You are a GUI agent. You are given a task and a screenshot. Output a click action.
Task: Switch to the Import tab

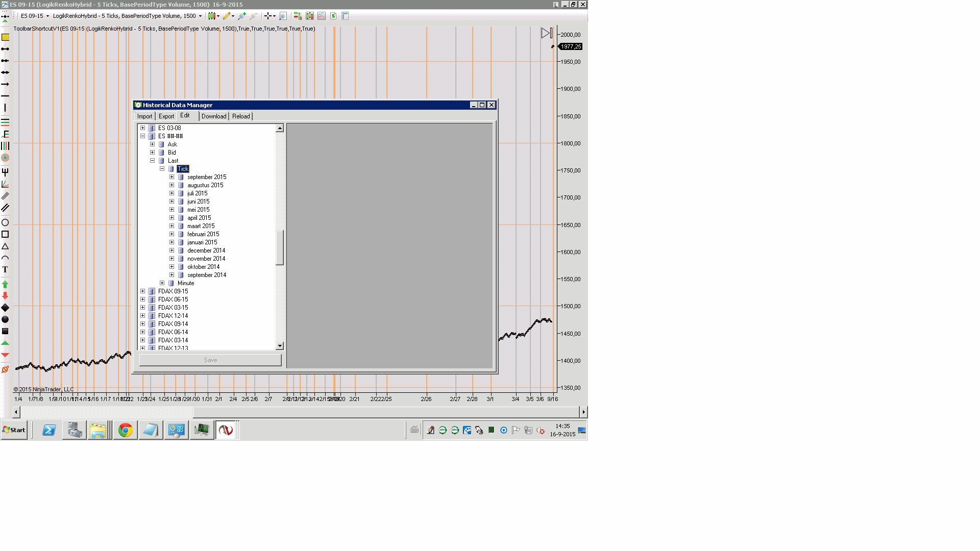pyautogui.click(x=144, y=116)
